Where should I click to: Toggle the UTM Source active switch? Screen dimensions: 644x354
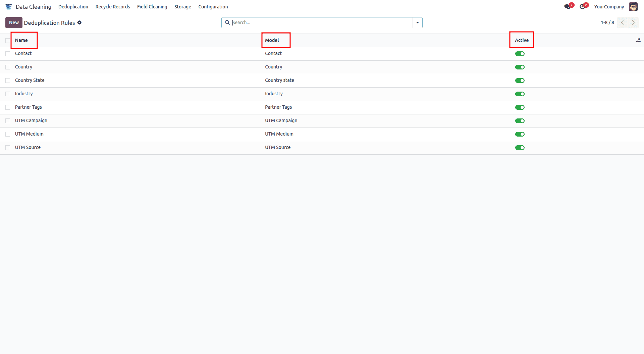[520, 147]
